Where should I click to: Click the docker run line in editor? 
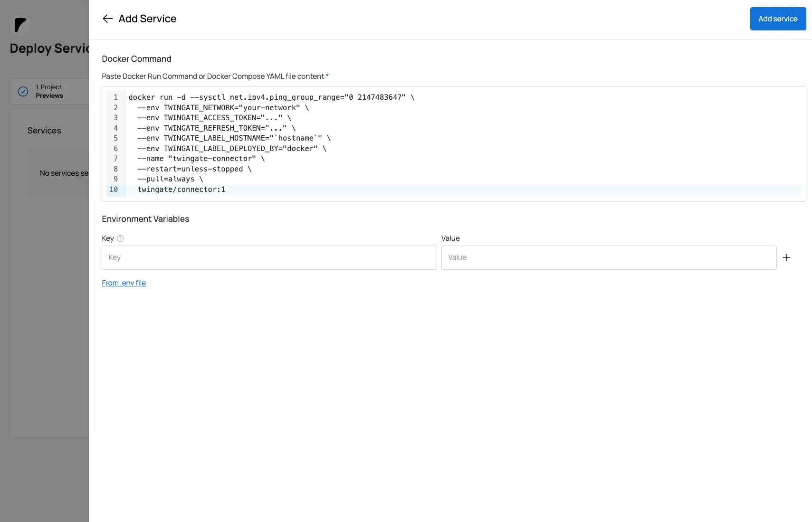pos(271,97)
